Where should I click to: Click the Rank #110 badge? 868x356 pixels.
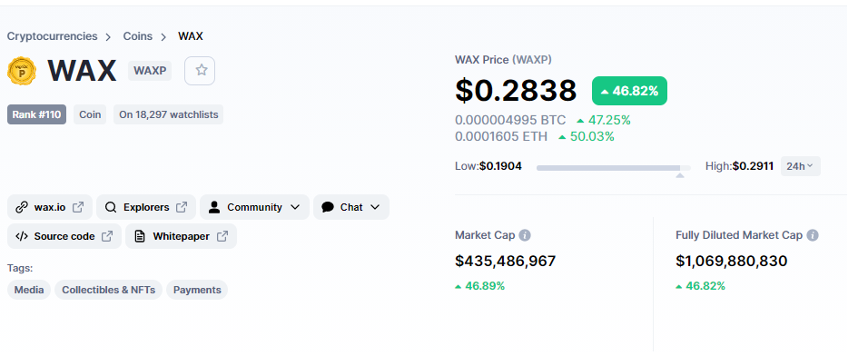36,114
